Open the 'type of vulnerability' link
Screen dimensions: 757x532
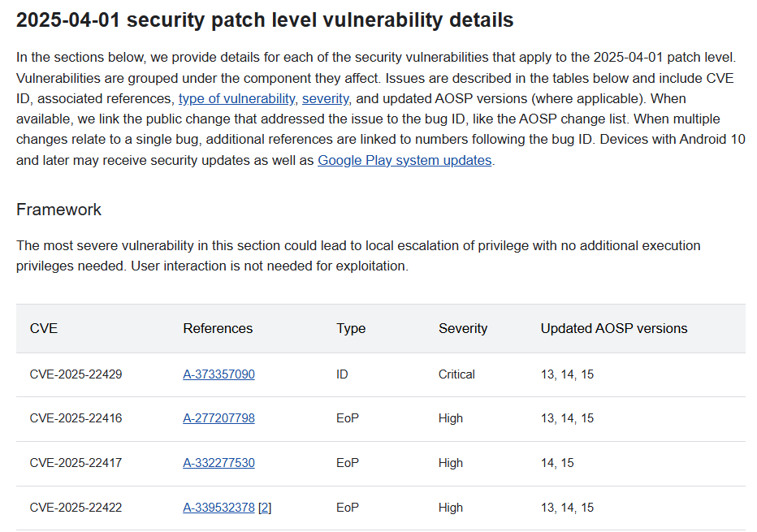[x=236, y=99]
